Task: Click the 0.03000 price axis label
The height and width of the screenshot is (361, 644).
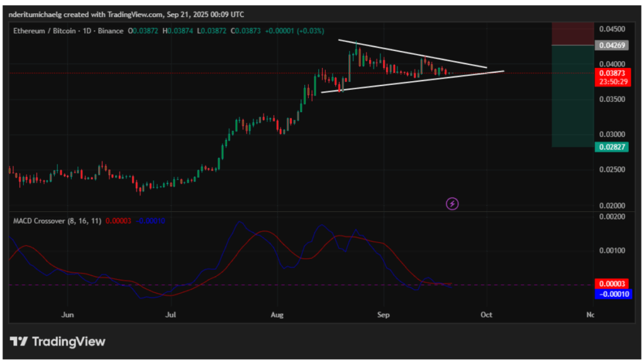Action: (x=612, y=135)
